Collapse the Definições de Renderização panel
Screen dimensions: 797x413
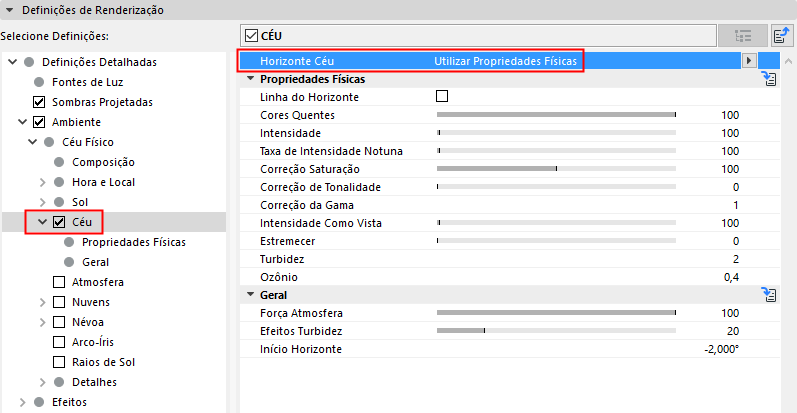tap(10, 10)
